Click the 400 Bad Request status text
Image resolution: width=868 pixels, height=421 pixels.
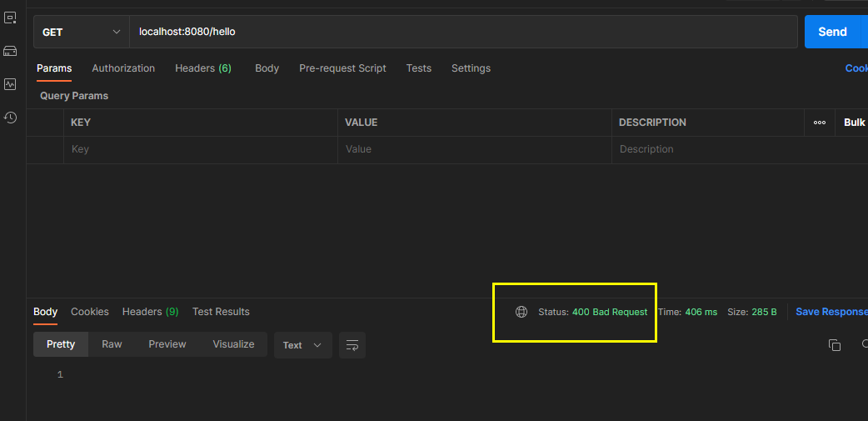click(x=610, y=312)
